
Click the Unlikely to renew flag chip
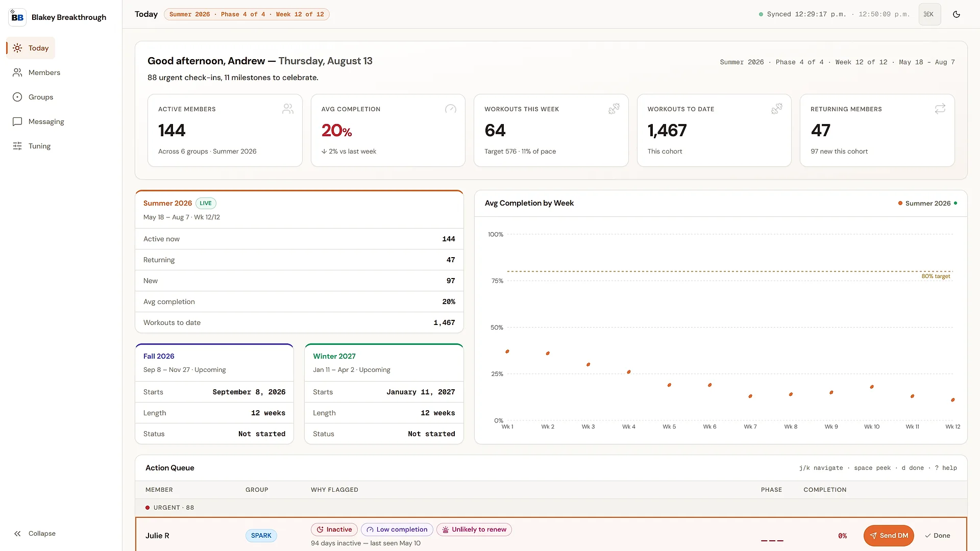474,530
